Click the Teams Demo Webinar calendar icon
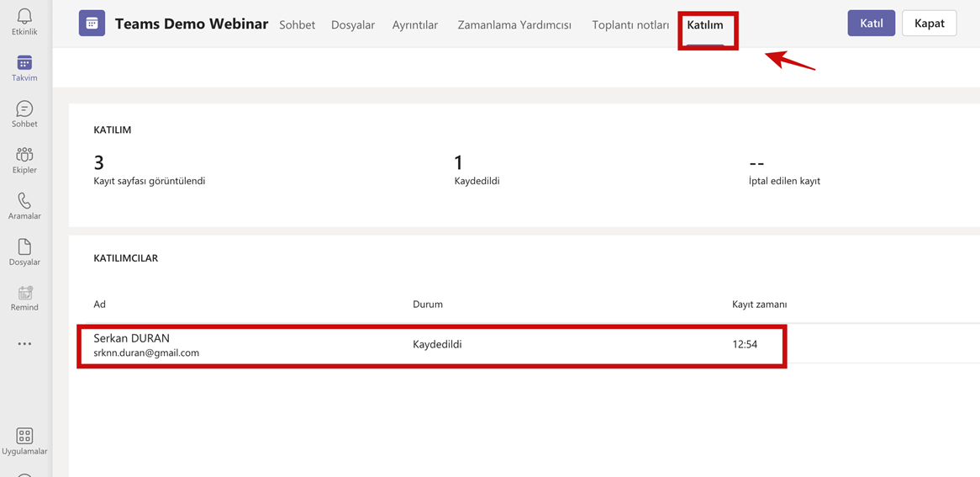 pyautogui.click(x=92, y=24)
